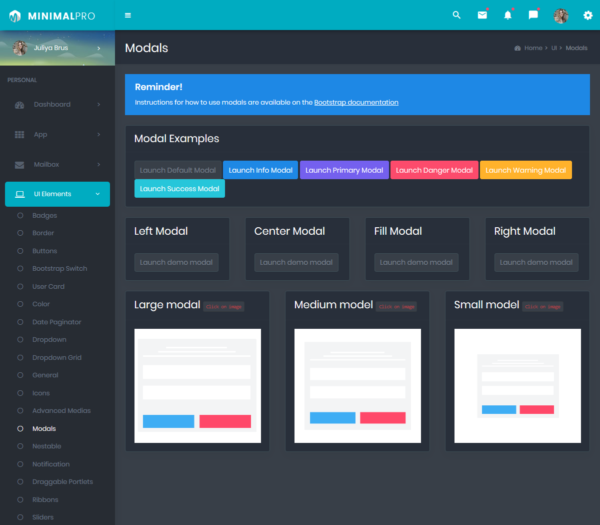
Task: Expand the Dashboard menu chevron
Action: (x=99, y=104)
